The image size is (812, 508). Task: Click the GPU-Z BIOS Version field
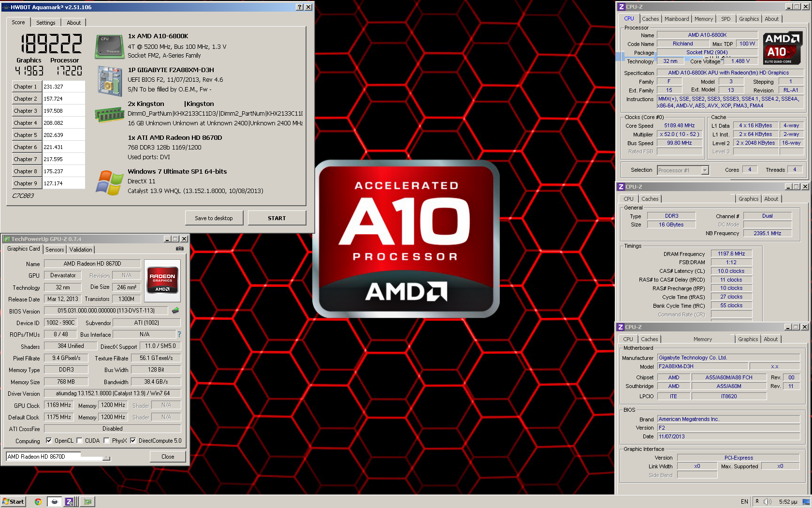point(106,311)
